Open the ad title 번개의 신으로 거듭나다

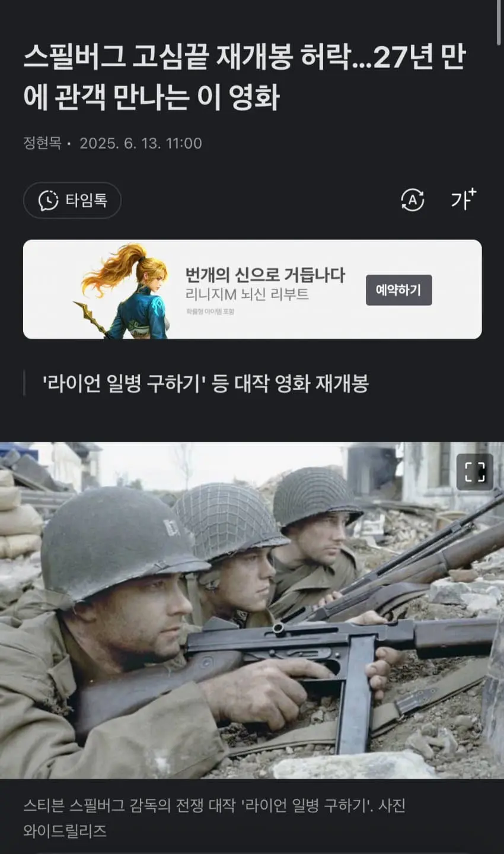click(x=265, y=275)
